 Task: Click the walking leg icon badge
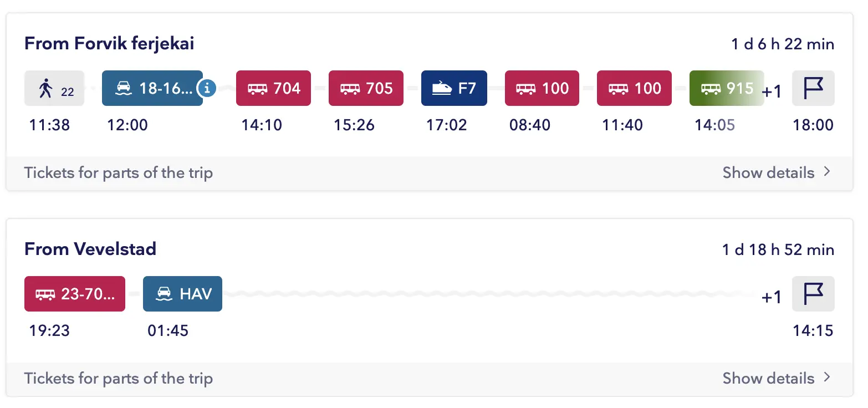pos(54,88)
